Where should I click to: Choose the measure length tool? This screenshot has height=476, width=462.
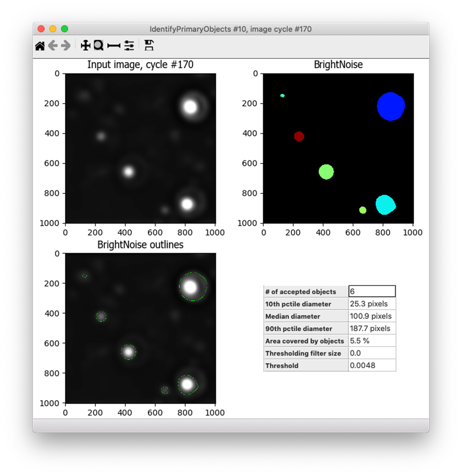click(x=114, y=46)
